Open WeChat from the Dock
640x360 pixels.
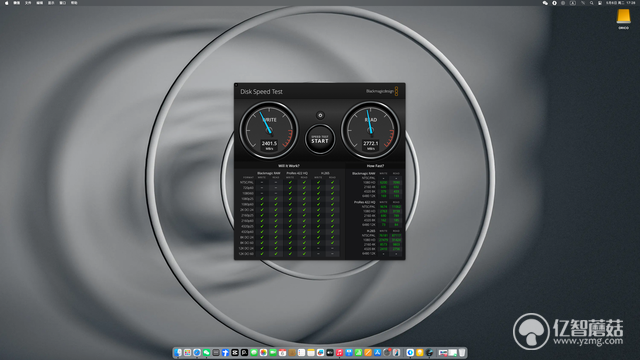206,352
